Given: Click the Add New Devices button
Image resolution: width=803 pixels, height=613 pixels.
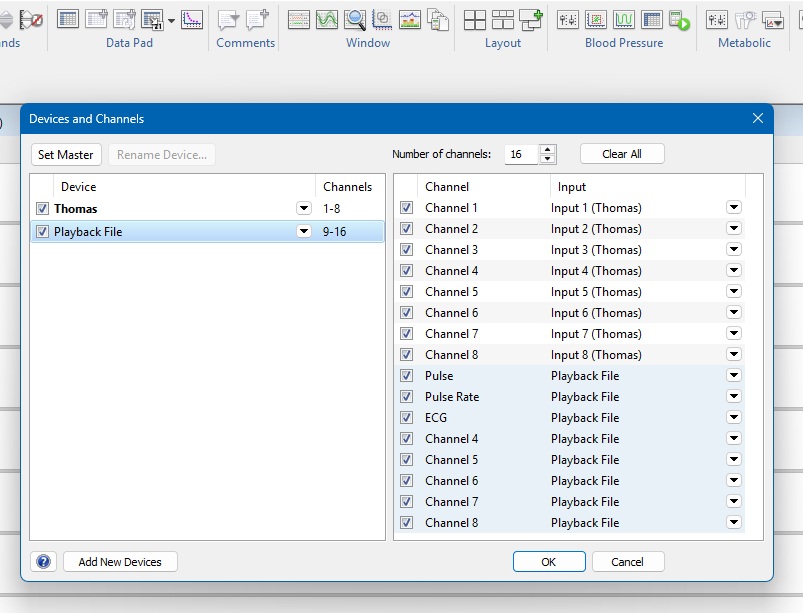Looking at the screenshot, I should click(x=120, y=562).
